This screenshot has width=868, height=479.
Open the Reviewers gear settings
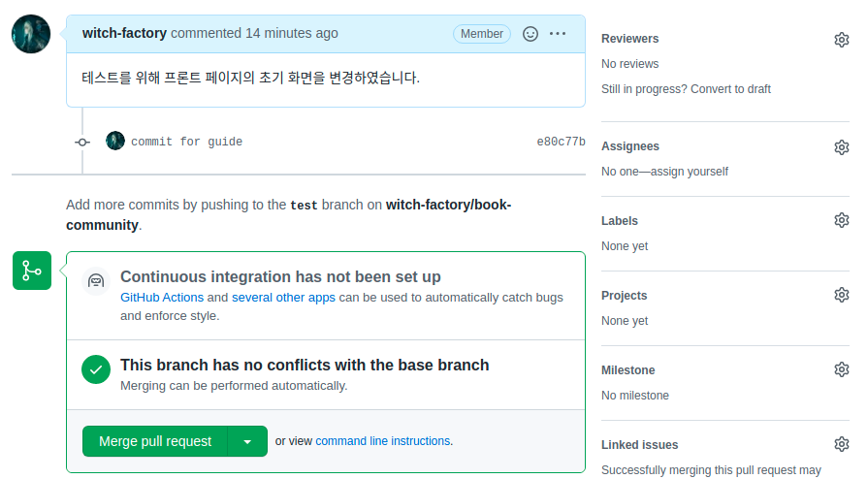pyautogui.click(x=841, y=39)
